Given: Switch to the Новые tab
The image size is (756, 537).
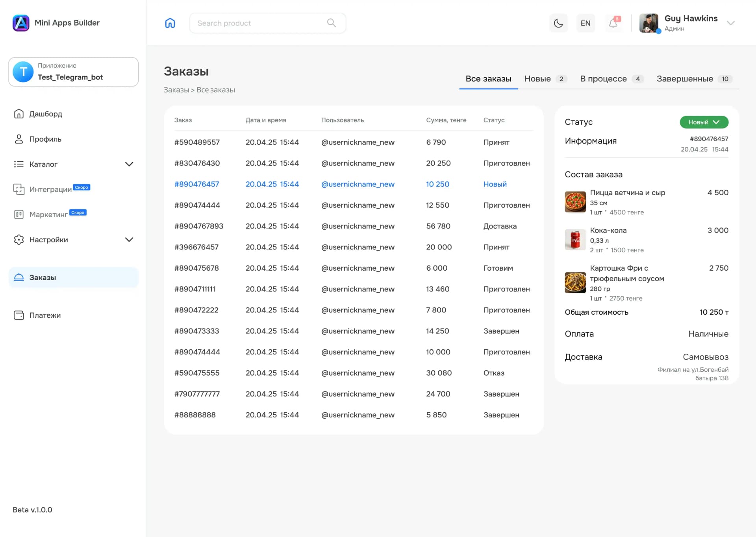Looking at the screenshot, I should (x=537, y=79).
